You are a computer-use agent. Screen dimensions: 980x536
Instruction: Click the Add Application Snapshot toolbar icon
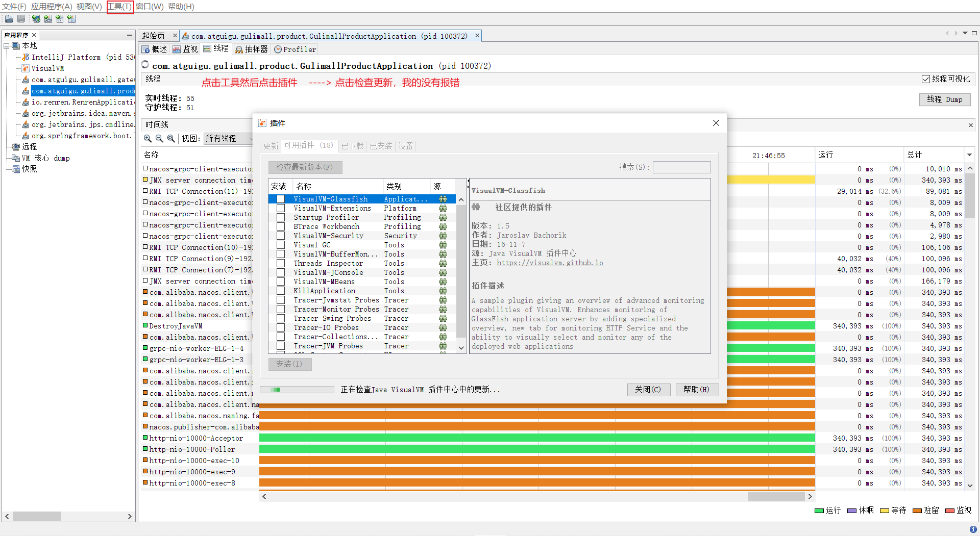click(x=71, y=19)
